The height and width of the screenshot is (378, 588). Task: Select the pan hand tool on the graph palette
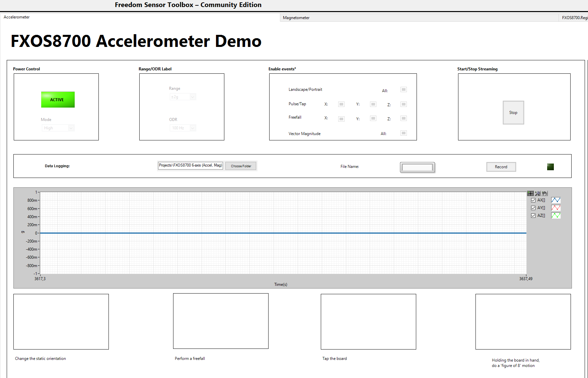[x=544, y=193]
